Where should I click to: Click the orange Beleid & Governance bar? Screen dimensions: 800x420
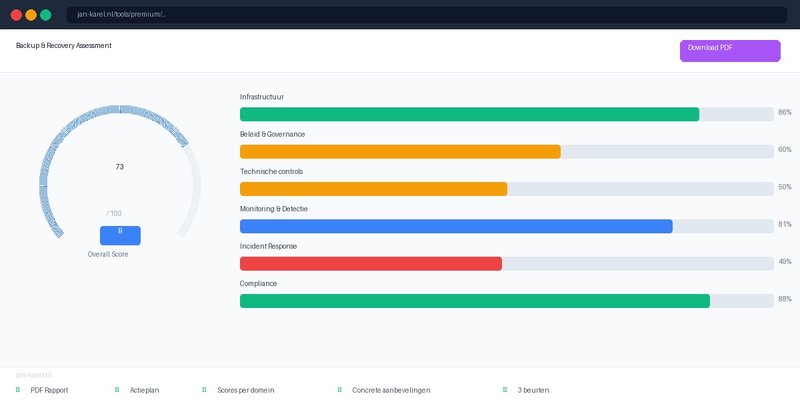pos(400,151)
